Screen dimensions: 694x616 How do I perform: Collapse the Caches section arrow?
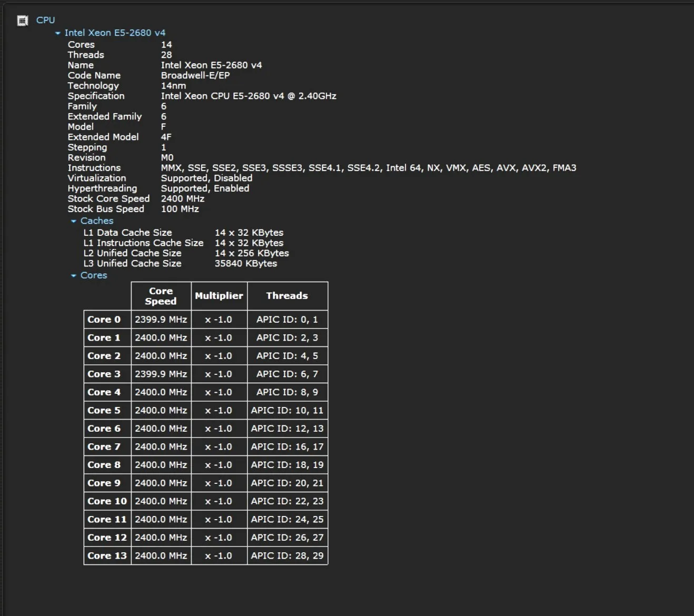[x=74, y=221]
